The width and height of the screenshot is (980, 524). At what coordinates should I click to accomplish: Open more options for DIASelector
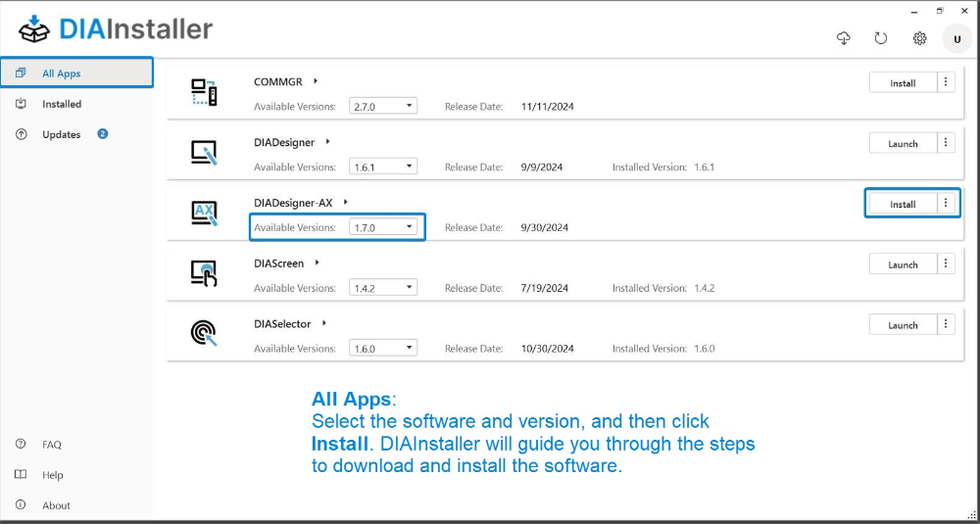click(x=947, y=325)
